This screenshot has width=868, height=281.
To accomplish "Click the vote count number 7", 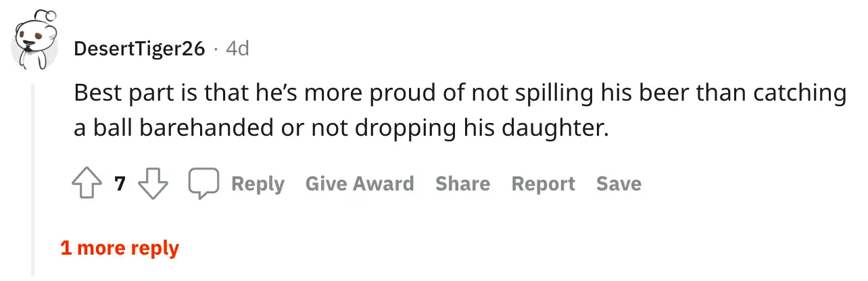I will pyautogui.click(x=120, y=184).
